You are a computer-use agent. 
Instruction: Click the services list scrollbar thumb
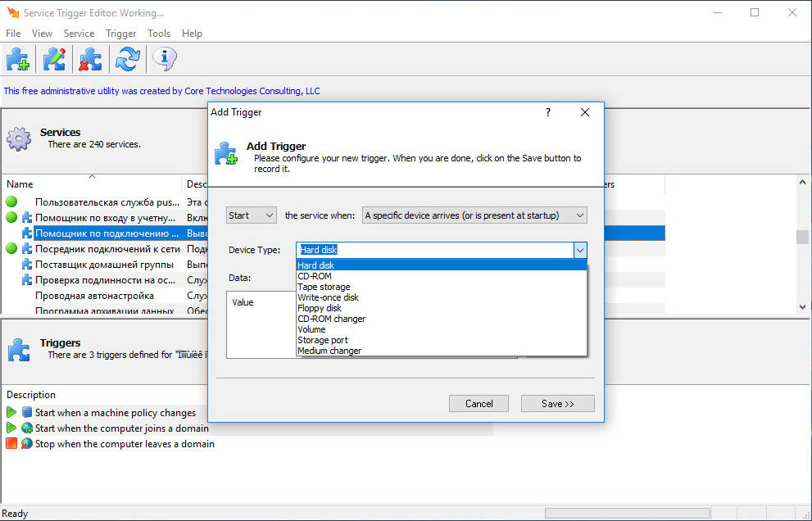click(x=802, y=237)
